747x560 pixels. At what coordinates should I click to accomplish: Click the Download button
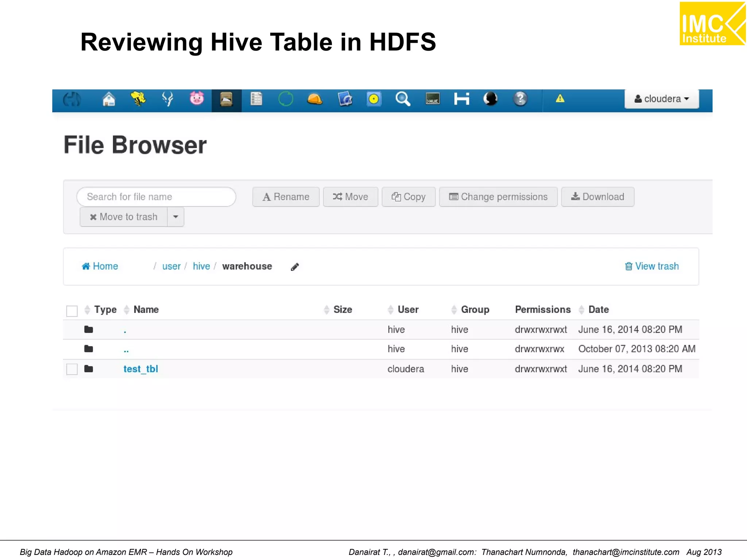click(597, 197)
